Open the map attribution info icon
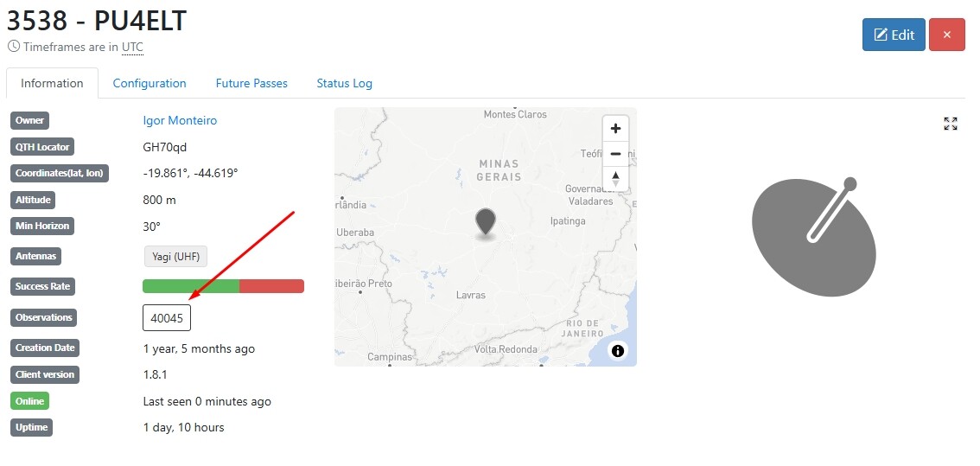This screenshot has width=980, height=466. click(617, 350)
